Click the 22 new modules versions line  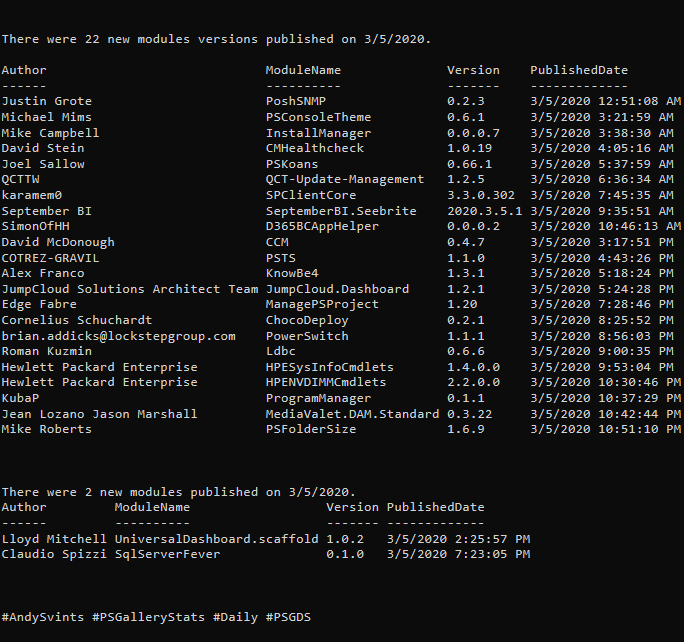[x=216, y=39]
